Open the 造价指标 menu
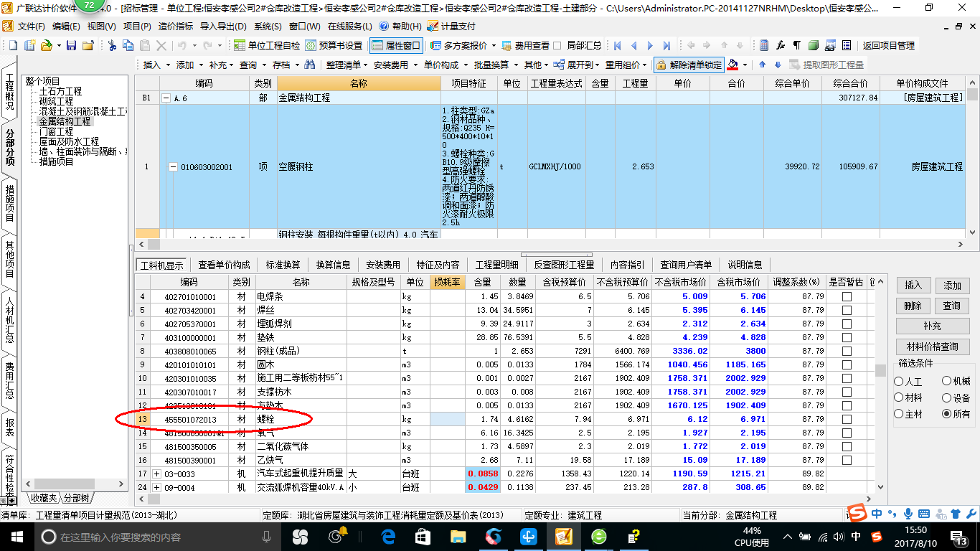980x551 pixels. tap(176, 26)
